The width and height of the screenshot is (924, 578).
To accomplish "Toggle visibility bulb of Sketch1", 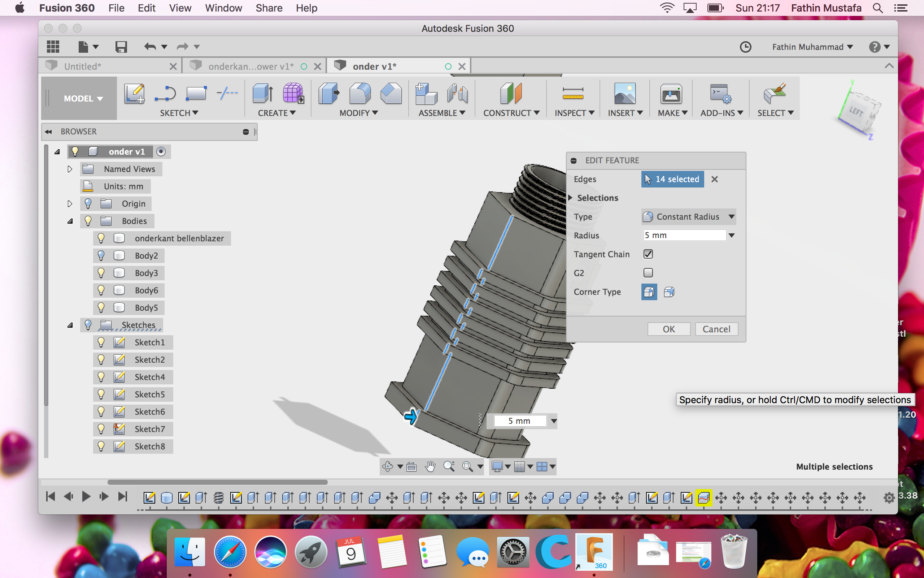I will tap(101, 342).
